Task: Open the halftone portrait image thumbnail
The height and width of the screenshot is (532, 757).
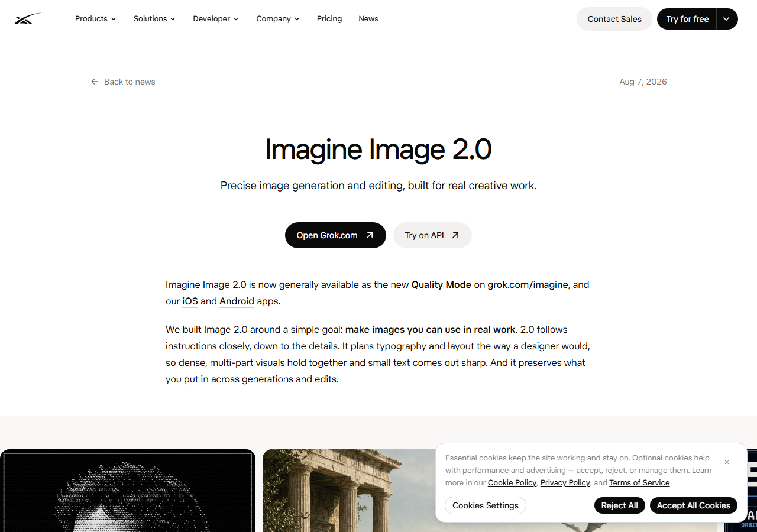Action: (x=128, y=491)
